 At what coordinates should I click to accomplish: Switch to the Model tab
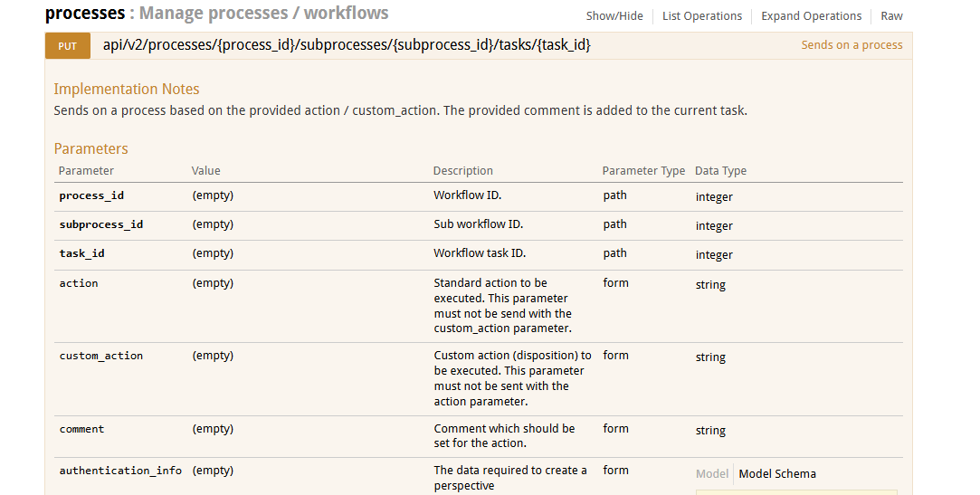point(712,474)
